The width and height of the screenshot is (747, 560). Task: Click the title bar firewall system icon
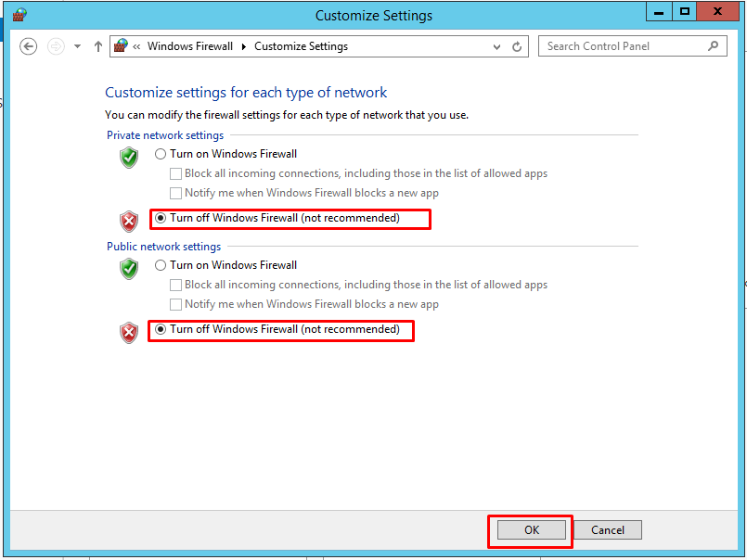[x=19, y=15]
